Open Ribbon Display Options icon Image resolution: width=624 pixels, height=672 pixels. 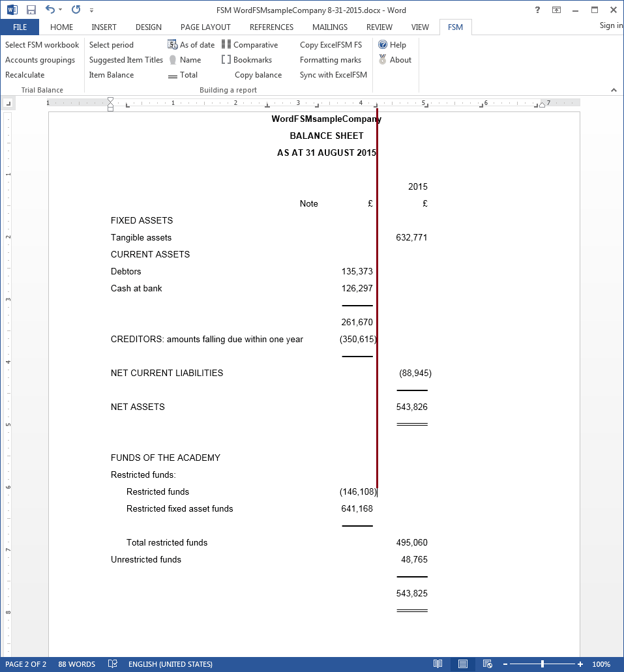click(556, 10)
